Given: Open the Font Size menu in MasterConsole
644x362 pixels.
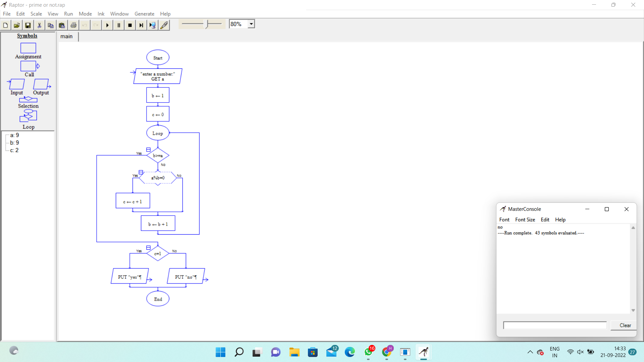Looking at the screenshot, I should pyautogui.click(x=525, y=220).
